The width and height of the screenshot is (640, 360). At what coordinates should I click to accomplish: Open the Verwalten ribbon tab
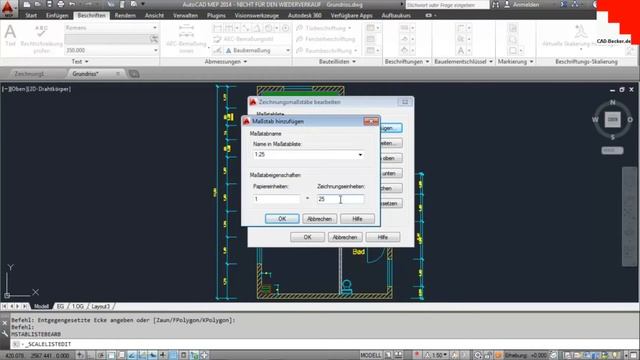pyautogui.click(x=185, y=16)
